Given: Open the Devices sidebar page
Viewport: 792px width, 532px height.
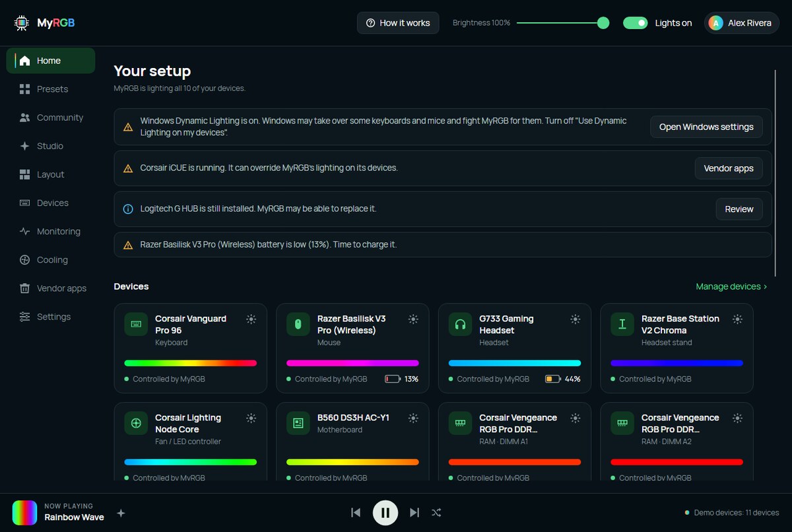Looking at the screenshot, I should tap(51, 203).
